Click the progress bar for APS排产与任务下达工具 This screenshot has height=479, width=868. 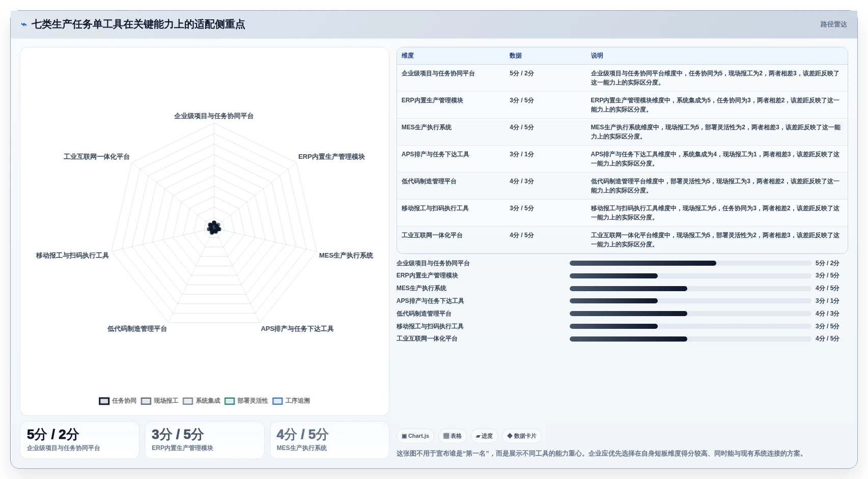coord(690,301)
